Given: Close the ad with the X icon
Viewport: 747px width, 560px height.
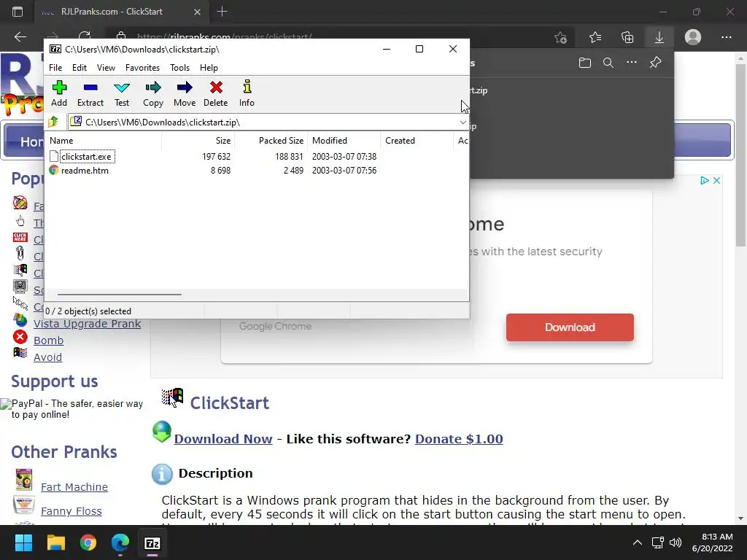Looking at the screenshot, I should 716,181.
